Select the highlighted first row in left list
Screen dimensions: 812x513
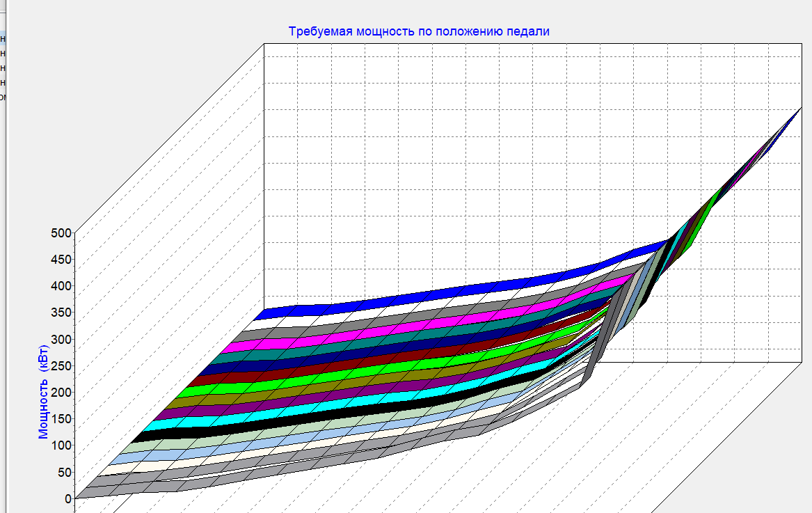(x=3, y=38)
